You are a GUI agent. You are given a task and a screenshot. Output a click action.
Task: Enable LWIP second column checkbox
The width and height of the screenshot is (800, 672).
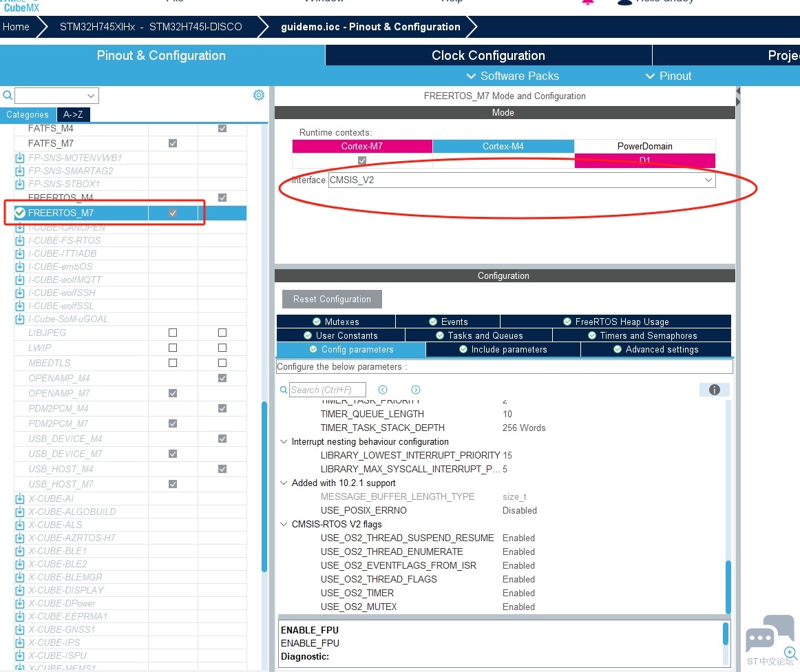coord(222,348)
